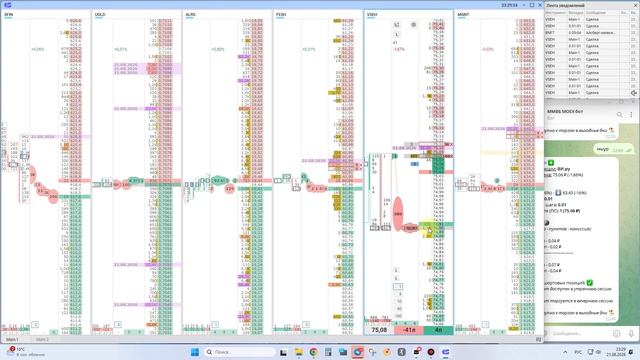This screenshot has height=360, width=640.
Task: Open the red record app on taskbar
Action: 431,352
